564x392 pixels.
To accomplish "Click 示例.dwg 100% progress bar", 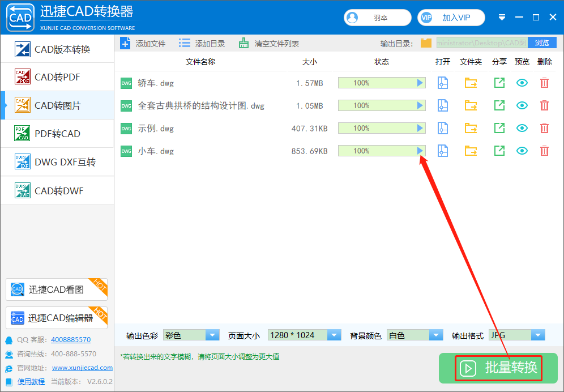I will coord(382,128).
